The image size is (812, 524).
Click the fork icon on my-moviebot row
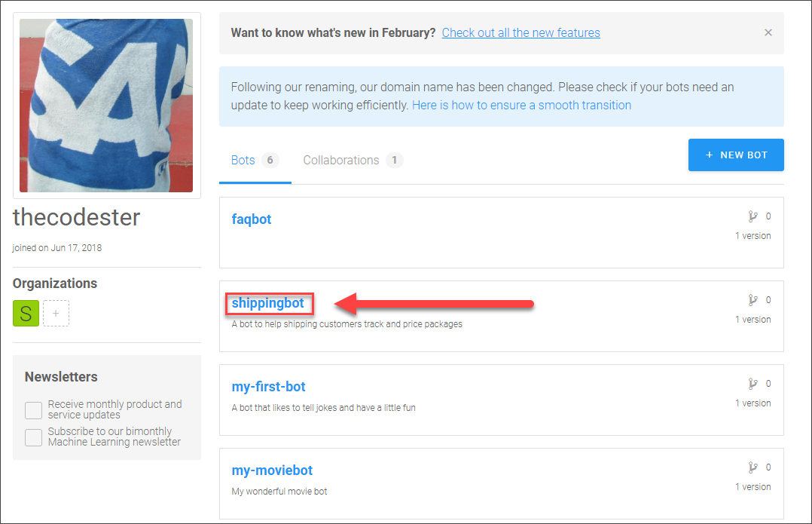click(753, 467)
